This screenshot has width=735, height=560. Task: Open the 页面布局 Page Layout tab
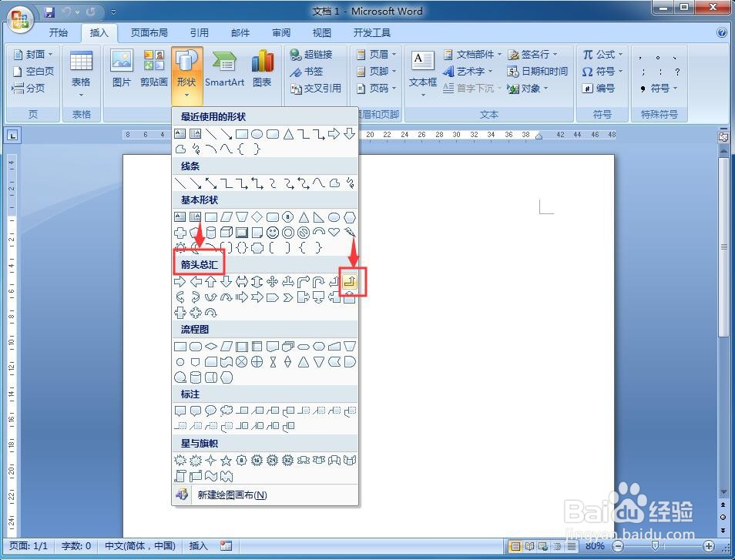(x=149, y=33)
